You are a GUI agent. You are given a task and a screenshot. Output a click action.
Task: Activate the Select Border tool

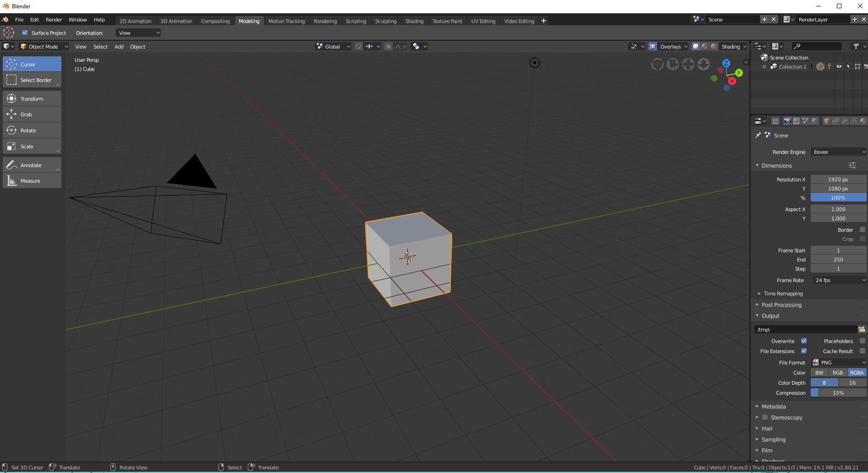[32, 80]
